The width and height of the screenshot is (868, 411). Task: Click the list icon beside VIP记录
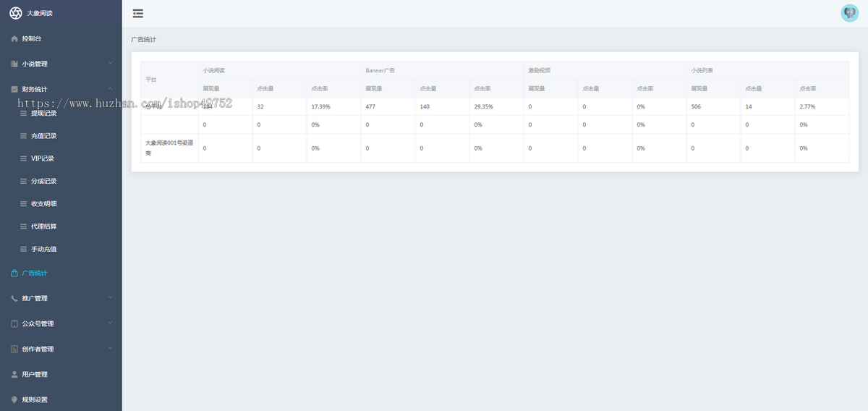point(25,158)
